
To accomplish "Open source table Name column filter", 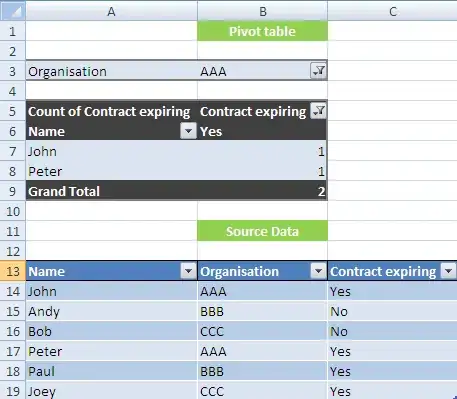I will [188, 271].
